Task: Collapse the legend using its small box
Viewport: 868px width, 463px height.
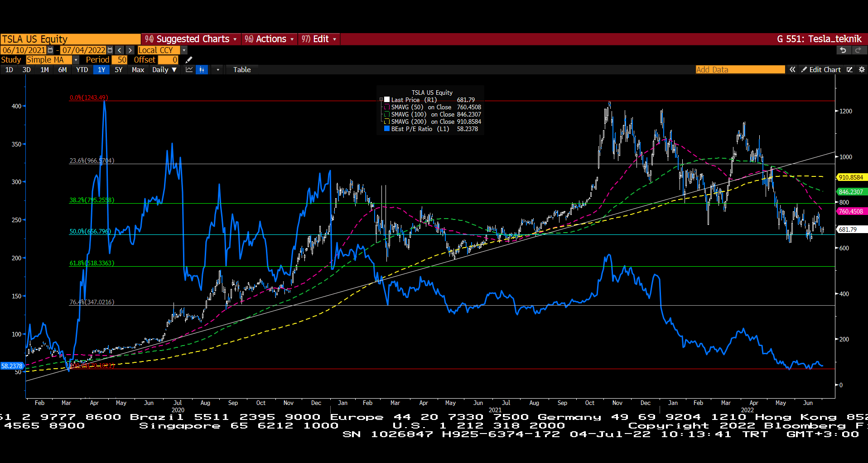Action: click(381, 99)
